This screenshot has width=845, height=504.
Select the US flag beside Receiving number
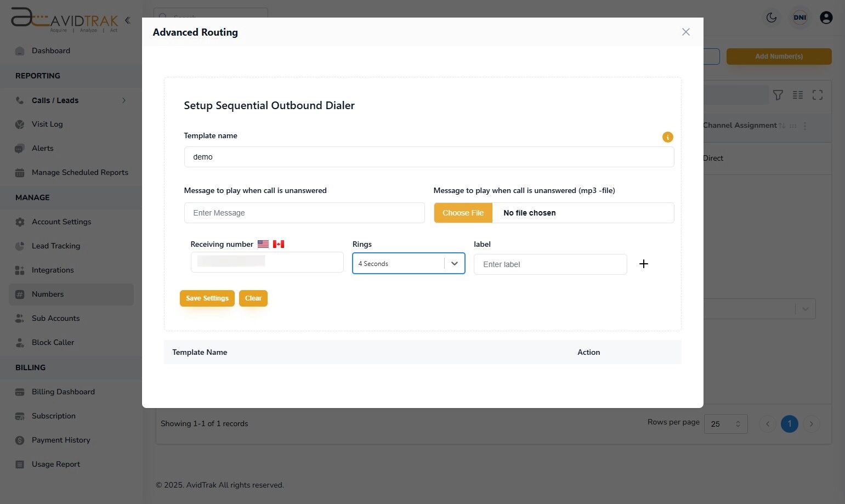pos(263,243)
